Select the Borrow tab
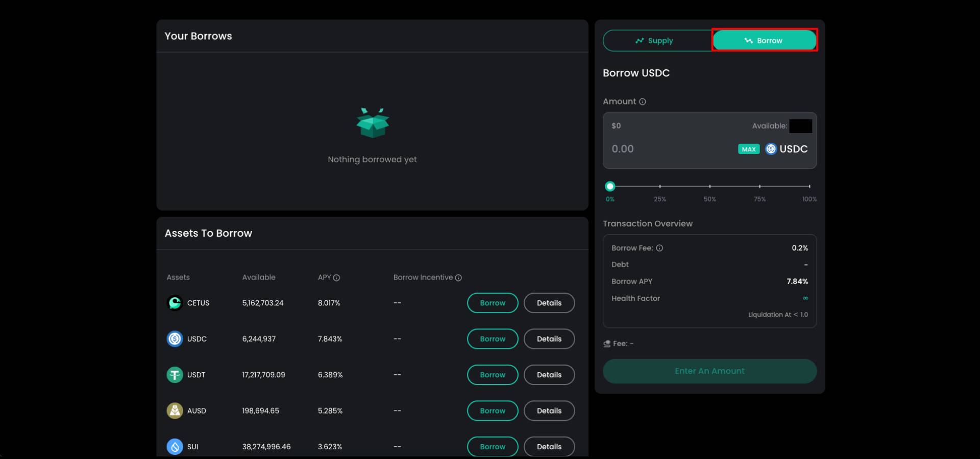The height and width of the screenshot is (459, 980). 765,40
